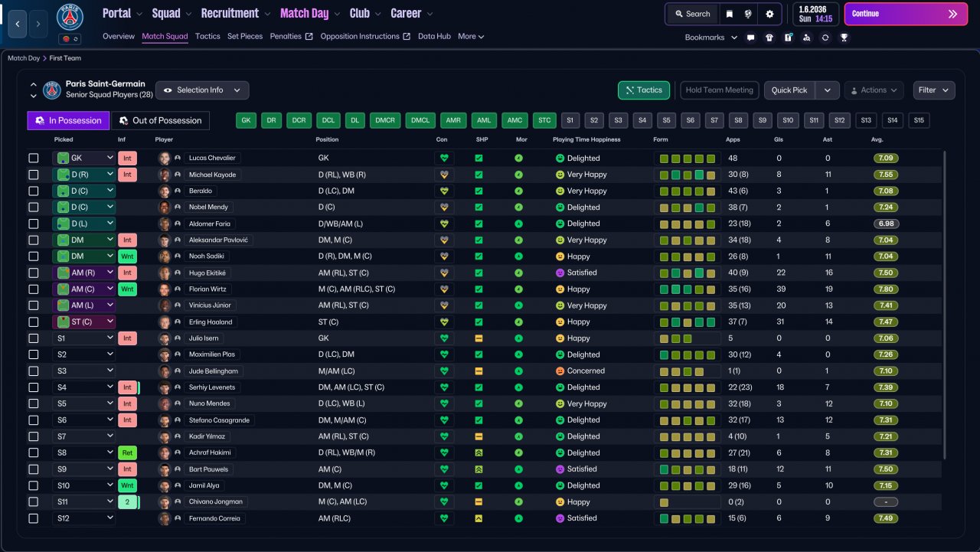Check the box next to Aleksandar Pavlović

coord(33,240)
